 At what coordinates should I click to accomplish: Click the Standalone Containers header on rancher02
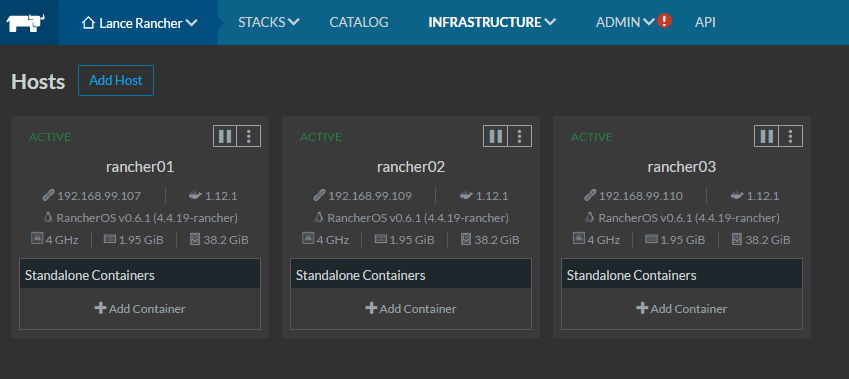tap(411, 273)
